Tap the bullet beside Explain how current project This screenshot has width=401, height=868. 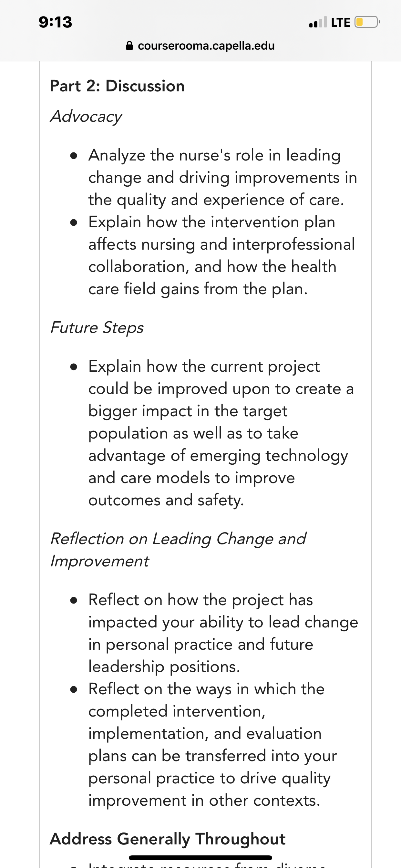coord(74,367)
